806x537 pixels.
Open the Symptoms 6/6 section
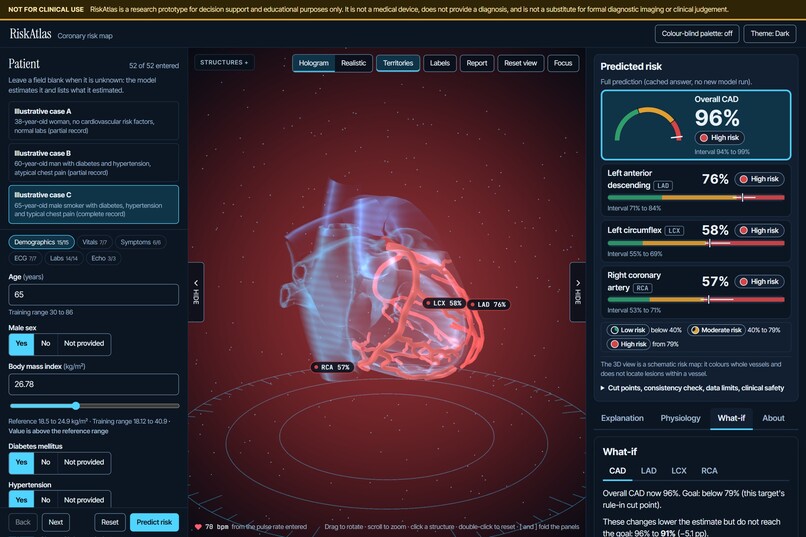tap(140, 242)
